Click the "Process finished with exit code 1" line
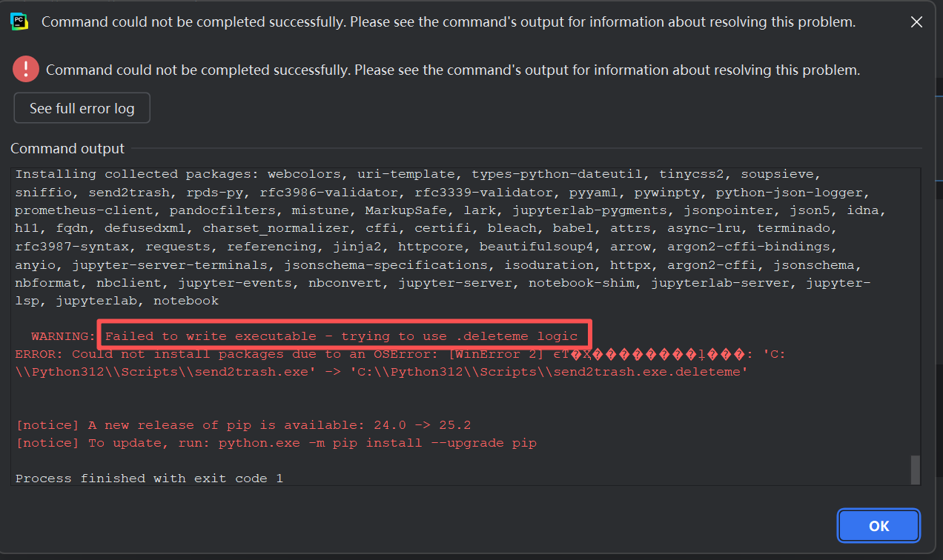 click(x=149, y=479)
